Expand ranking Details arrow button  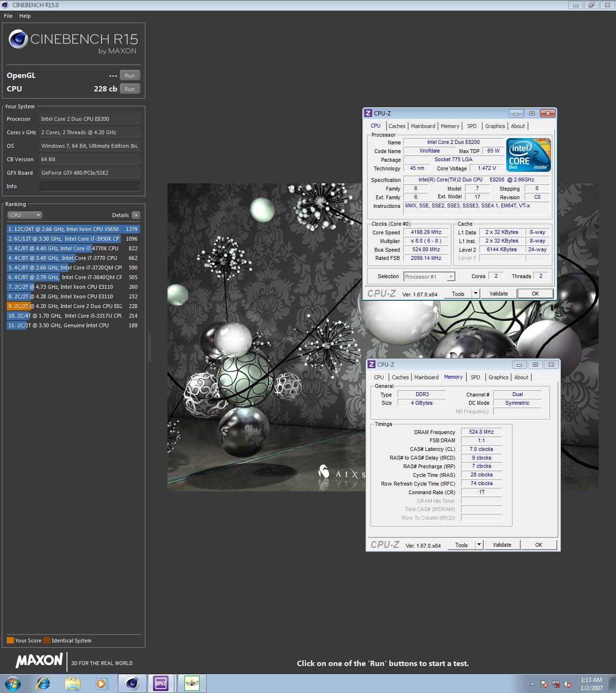point(136,215)
